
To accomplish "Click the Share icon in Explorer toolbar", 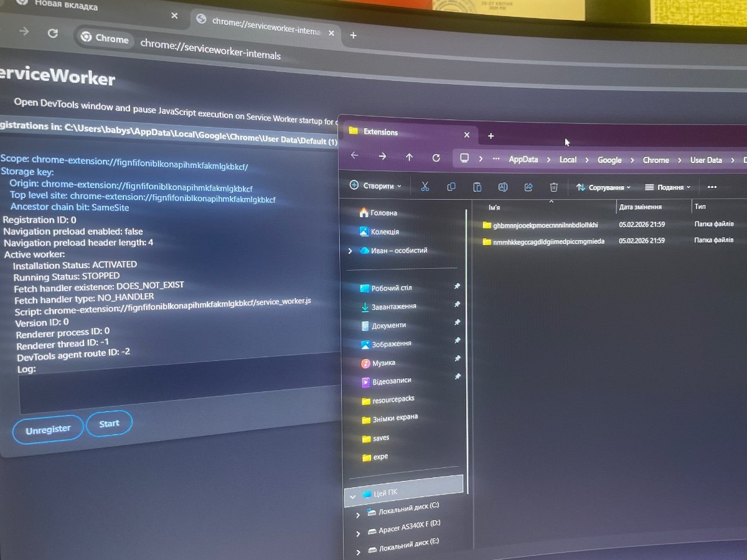I will [x=529, y=187].
